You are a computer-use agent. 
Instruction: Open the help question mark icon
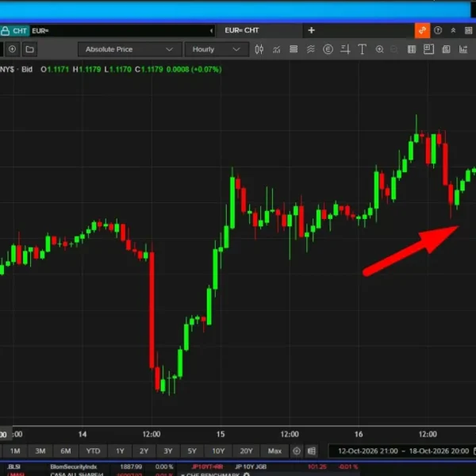[438, 30]
